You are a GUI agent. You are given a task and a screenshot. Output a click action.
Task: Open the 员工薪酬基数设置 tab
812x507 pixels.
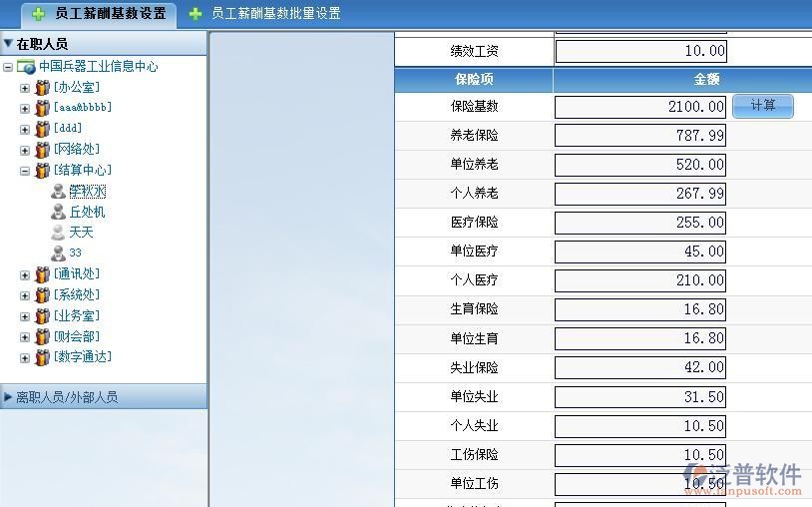pos(99,14)
